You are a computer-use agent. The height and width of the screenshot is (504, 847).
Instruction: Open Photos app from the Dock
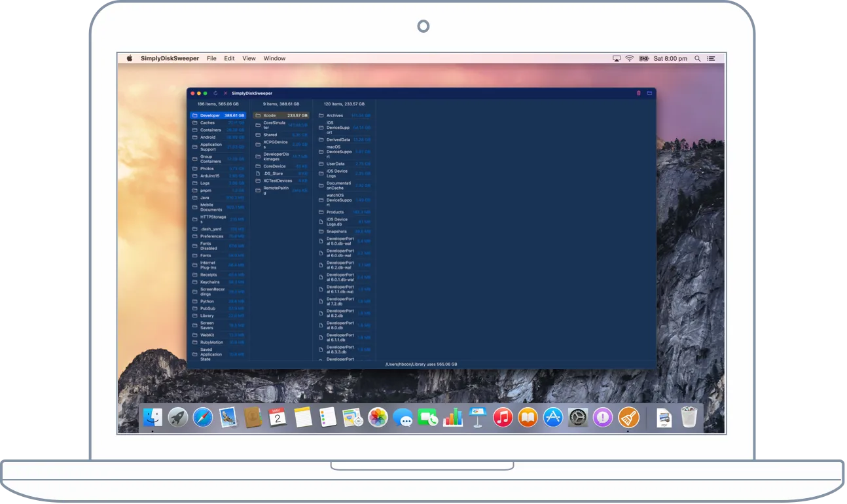click(378, 417)
